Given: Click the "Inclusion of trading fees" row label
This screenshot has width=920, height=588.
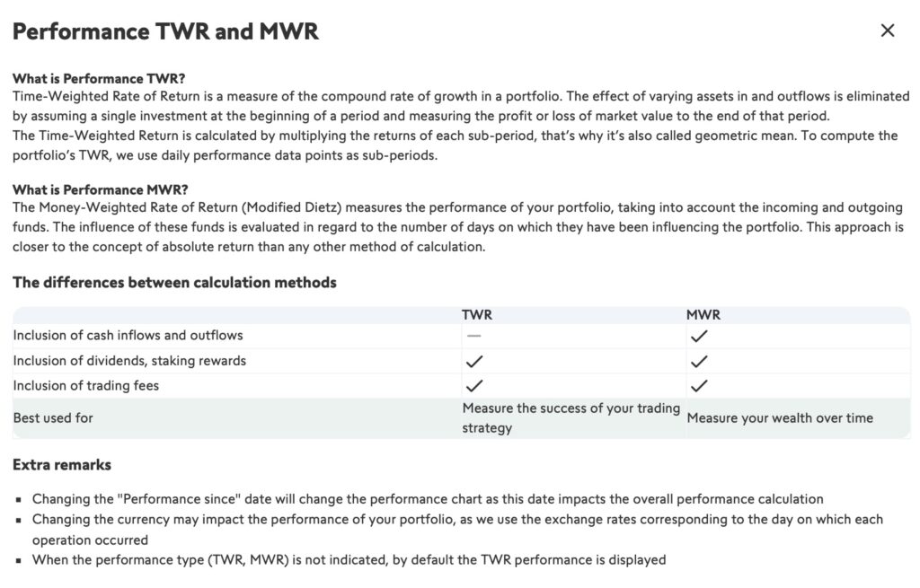Looking at the screenshot, I should 86,386.
